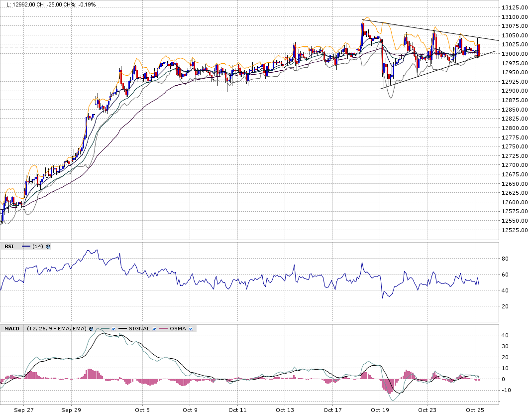This screenshot has height=417, width=532.
Task: Click the RSI panel title label
Action: [x=9, y=247]
